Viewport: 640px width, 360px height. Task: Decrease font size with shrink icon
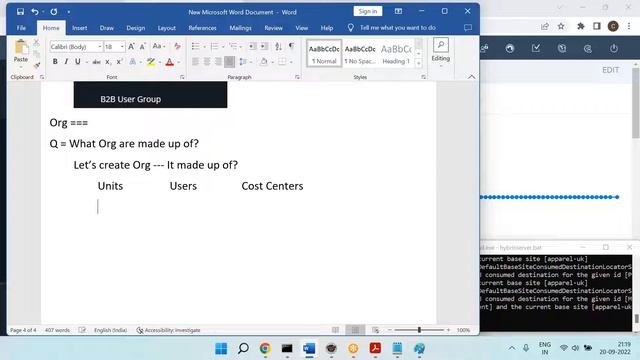(x=142, y=47)
